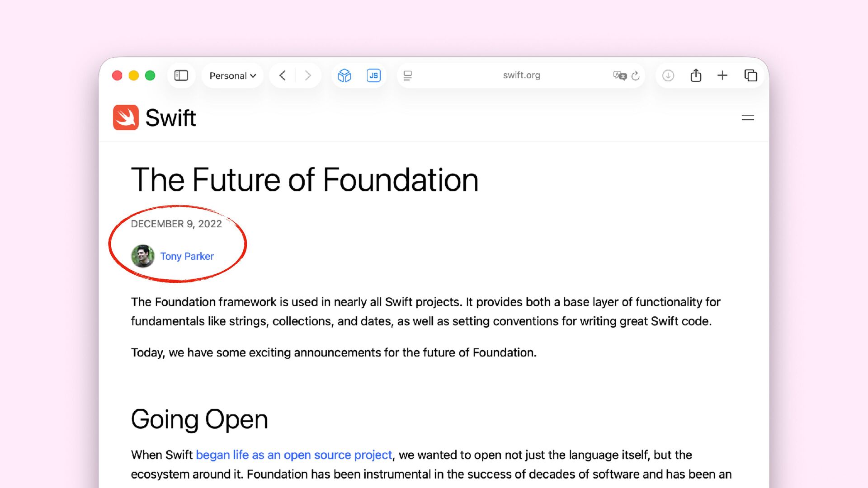Click the translate page icon

click(x=619, y=75)
